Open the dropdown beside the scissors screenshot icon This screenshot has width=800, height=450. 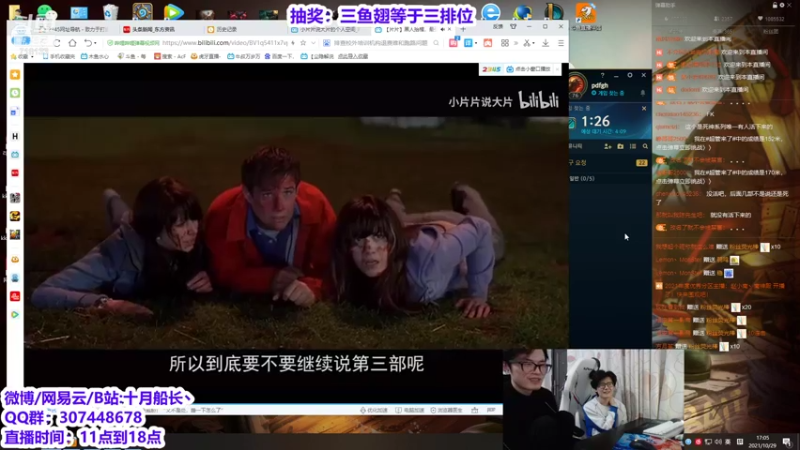[x=533, y=43]
